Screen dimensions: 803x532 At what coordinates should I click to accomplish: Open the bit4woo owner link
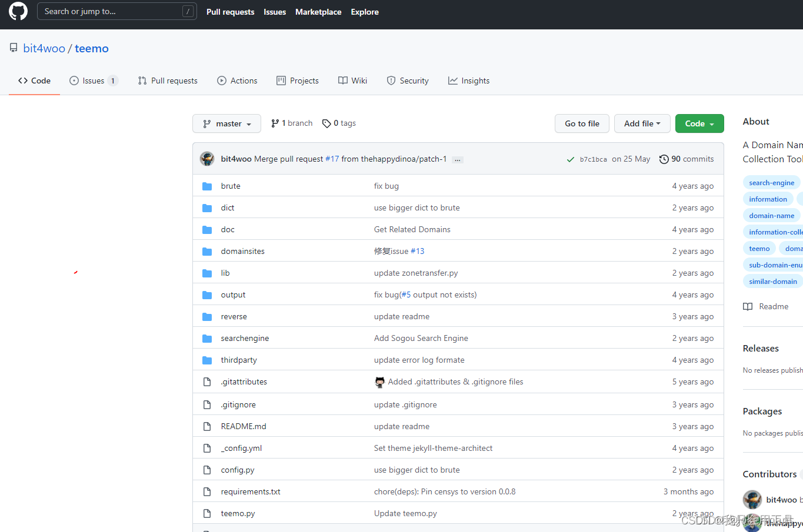(44, 48)
